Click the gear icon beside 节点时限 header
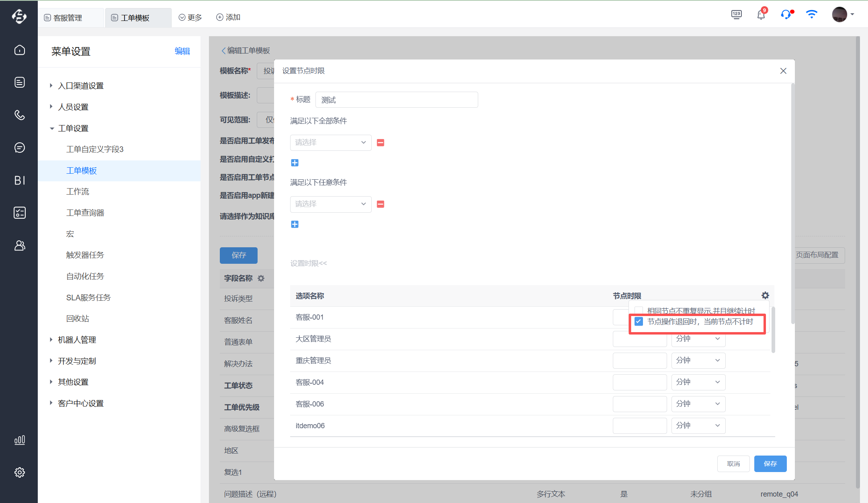 pos(765,296)
